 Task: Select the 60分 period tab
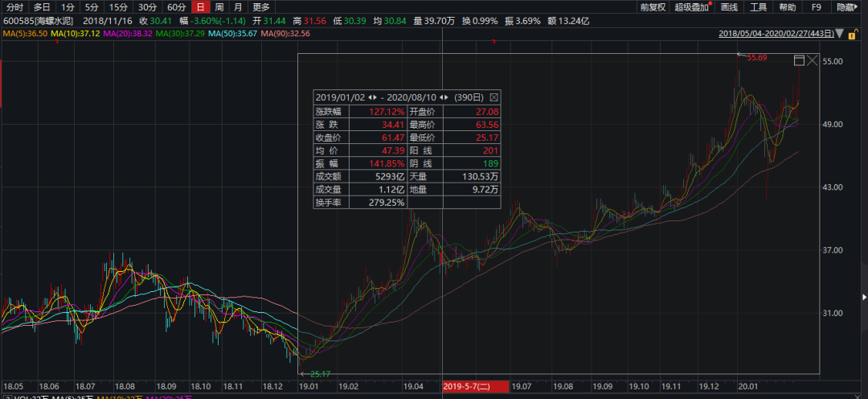tap(176, 7)
